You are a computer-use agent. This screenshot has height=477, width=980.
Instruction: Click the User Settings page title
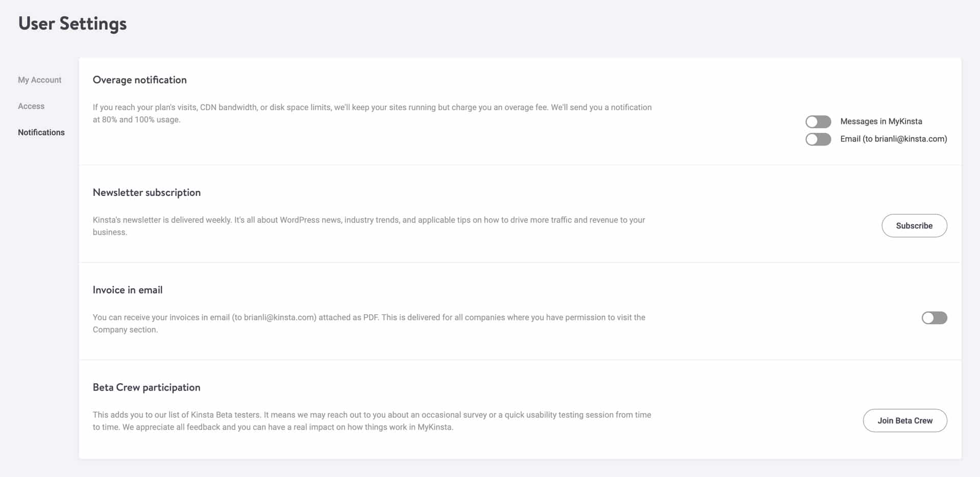(x=72, y=23)
